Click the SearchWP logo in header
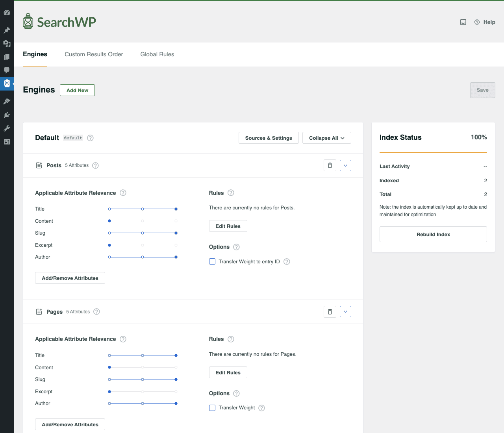Screen dimensions: 504x433 pos(59,22)
